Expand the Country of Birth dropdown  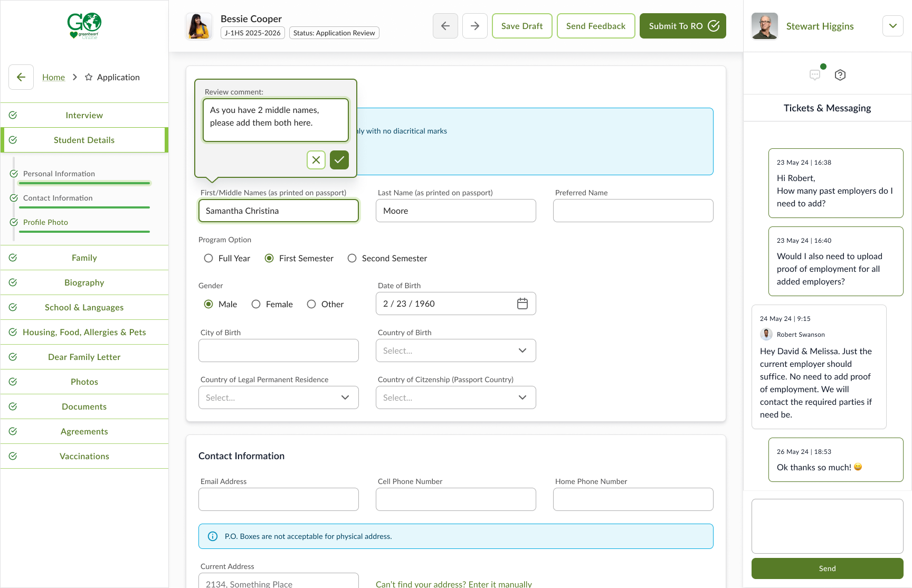pyautogui.click(x=456, y=350)
